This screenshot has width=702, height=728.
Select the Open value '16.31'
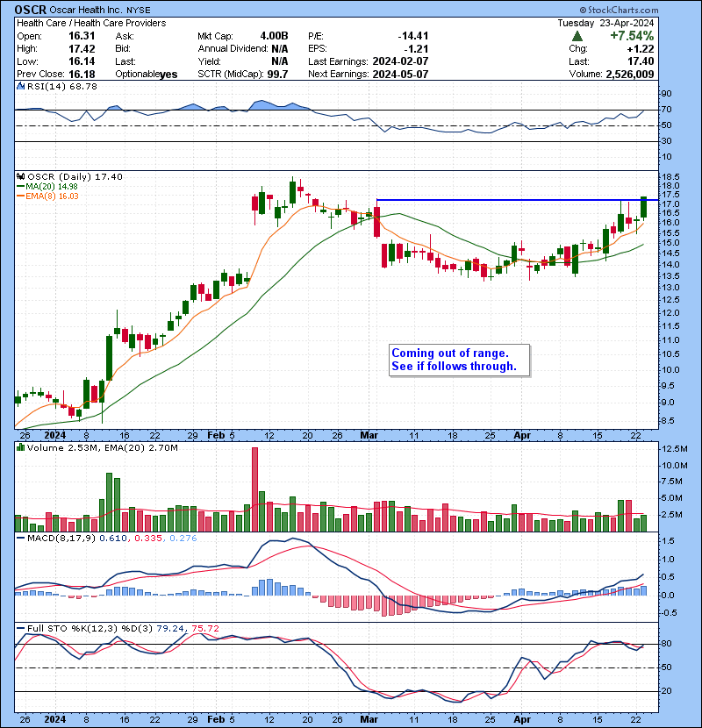(82, 36)
